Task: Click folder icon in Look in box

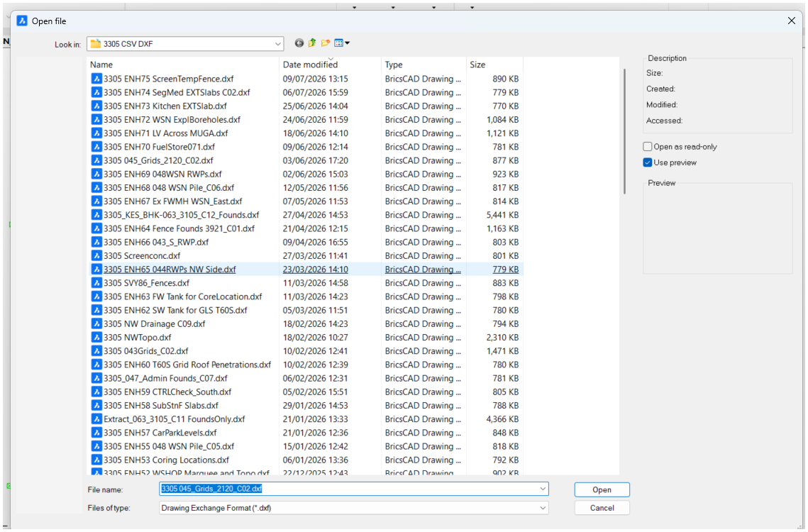Action: [x=95, y=44]
